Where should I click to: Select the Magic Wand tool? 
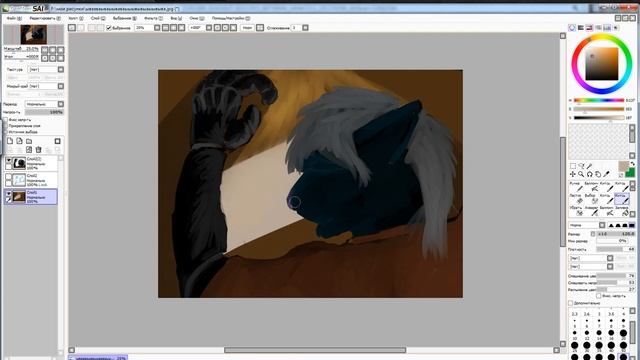click(x=589, y=166)
